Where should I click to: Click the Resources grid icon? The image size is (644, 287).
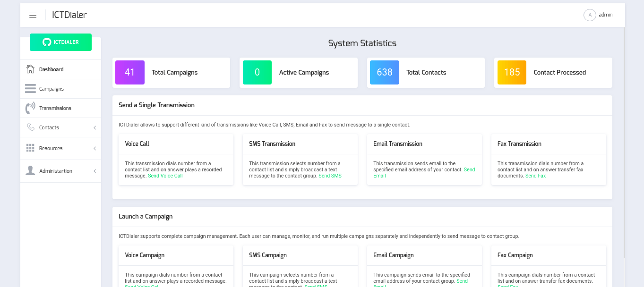click(x=30, y=148)
